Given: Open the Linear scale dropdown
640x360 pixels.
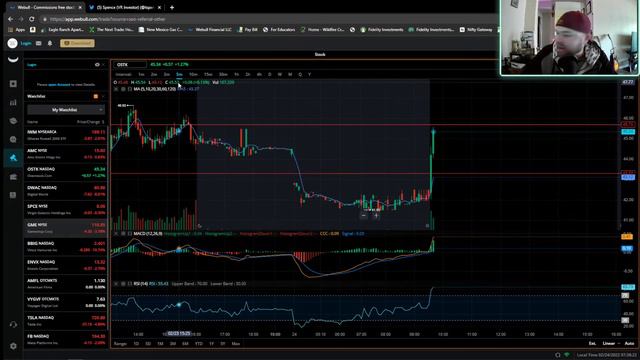Looking at the screenshot, I should pyautogui.click(x=611, y=344).
